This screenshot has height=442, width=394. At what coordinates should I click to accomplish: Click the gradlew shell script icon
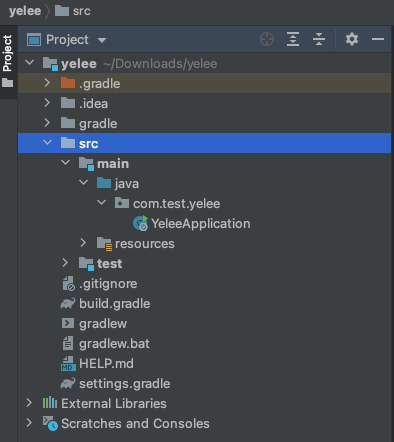[x=68, y=323]
